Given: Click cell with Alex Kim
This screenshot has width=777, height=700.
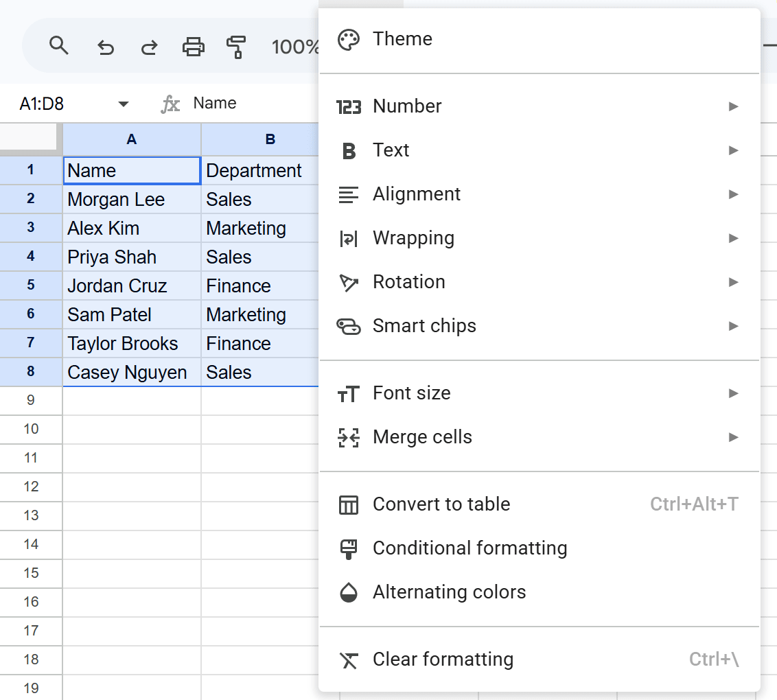Looking at the screenshot, I should [x=132, y=229].
